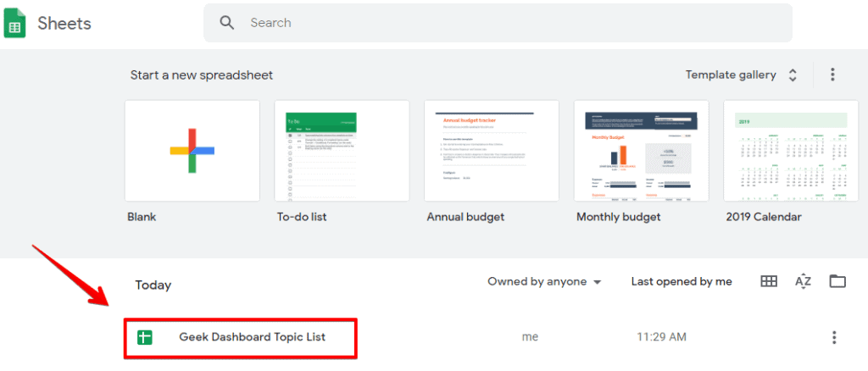Open the Monthly budget template
Viewport: 868px width, 371px height.
click(642, 151)
